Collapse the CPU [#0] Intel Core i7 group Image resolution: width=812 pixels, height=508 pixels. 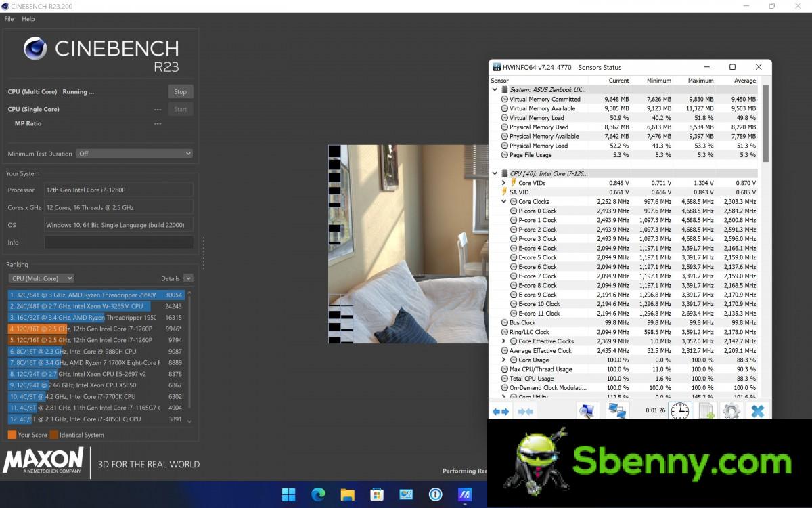[x=495, y=173]
